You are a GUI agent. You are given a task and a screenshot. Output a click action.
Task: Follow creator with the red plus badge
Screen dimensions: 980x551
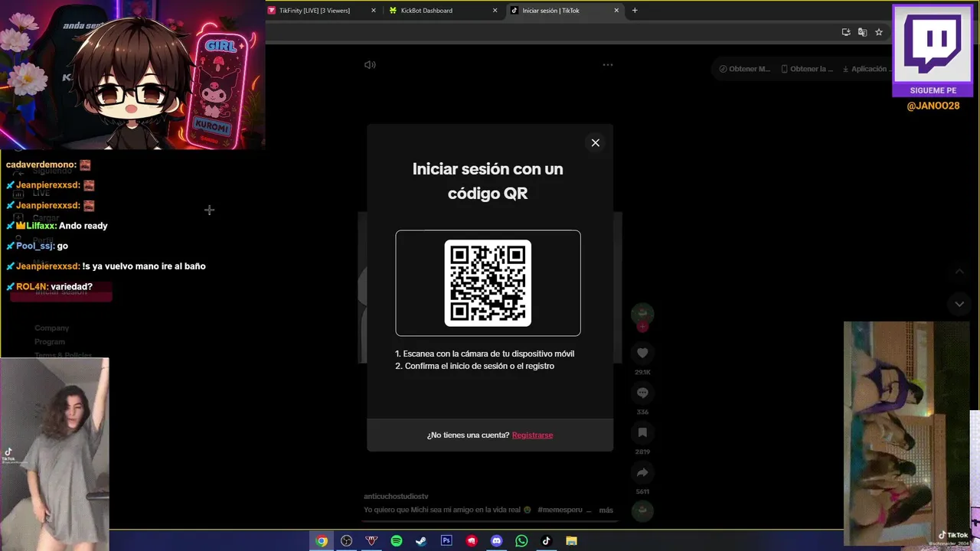click(642, 327)
